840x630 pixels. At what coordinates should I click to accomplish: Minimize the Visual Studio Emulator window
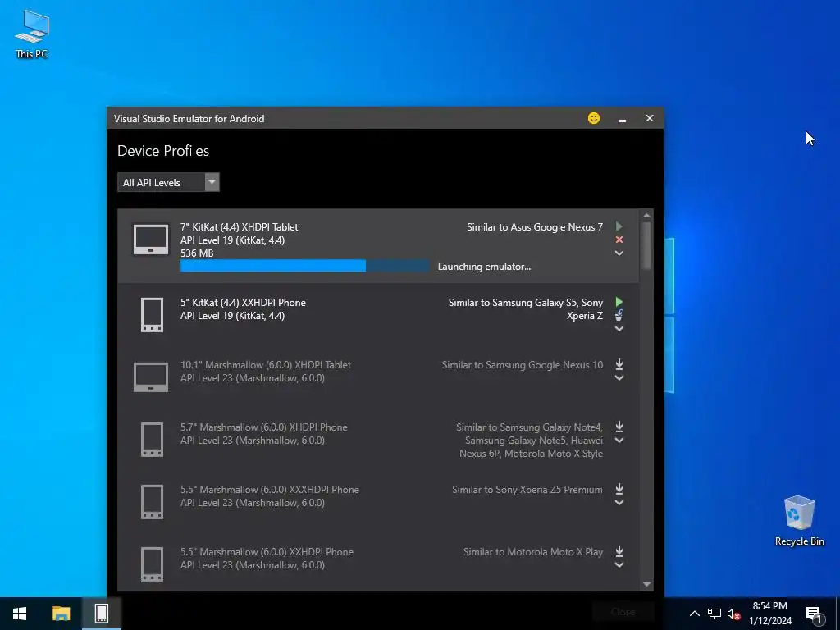pos(622,119)
